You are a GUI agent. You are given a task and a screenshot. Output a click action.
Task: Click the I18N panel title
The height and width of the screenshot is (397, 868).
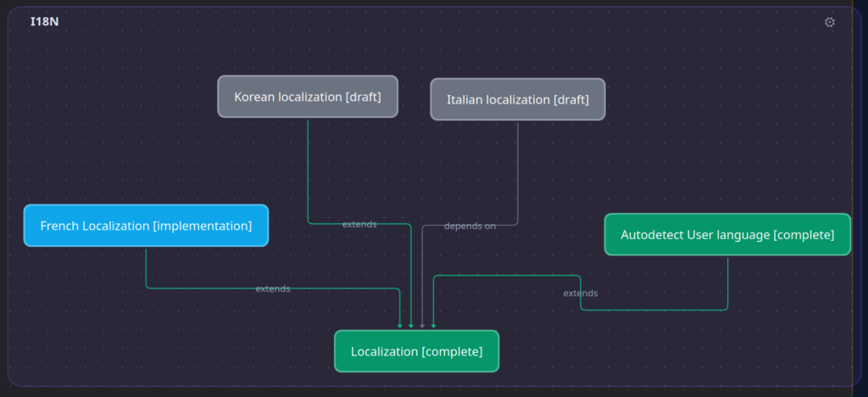[44, 22]
